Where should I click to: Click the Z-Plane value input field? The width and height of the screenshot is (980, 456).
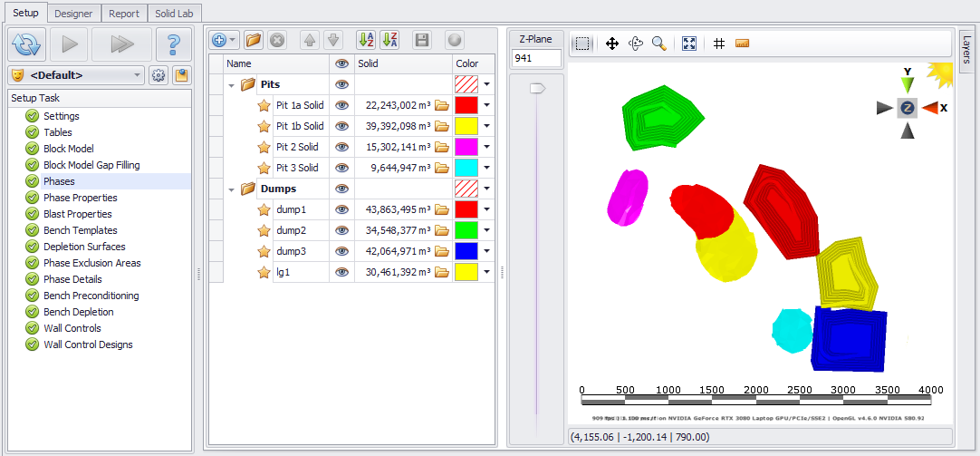tap(536, 59)
